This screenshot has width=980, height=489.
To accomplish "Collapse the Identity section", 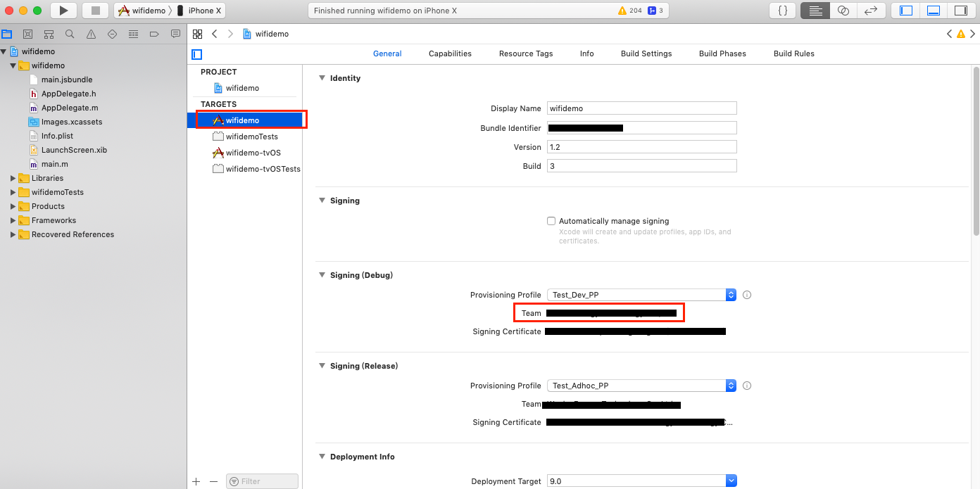I will tap(322, 78).
